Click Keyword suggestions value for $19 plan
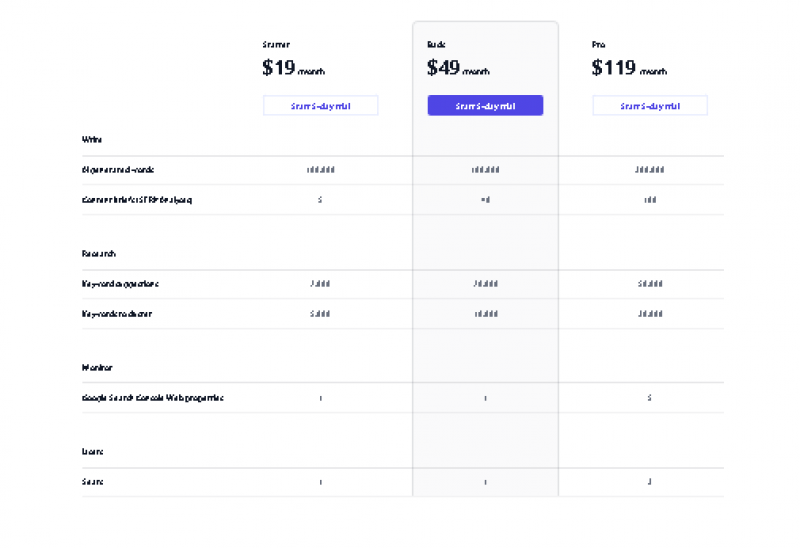The width and height of the screenshot is (800, 548). 320,284
